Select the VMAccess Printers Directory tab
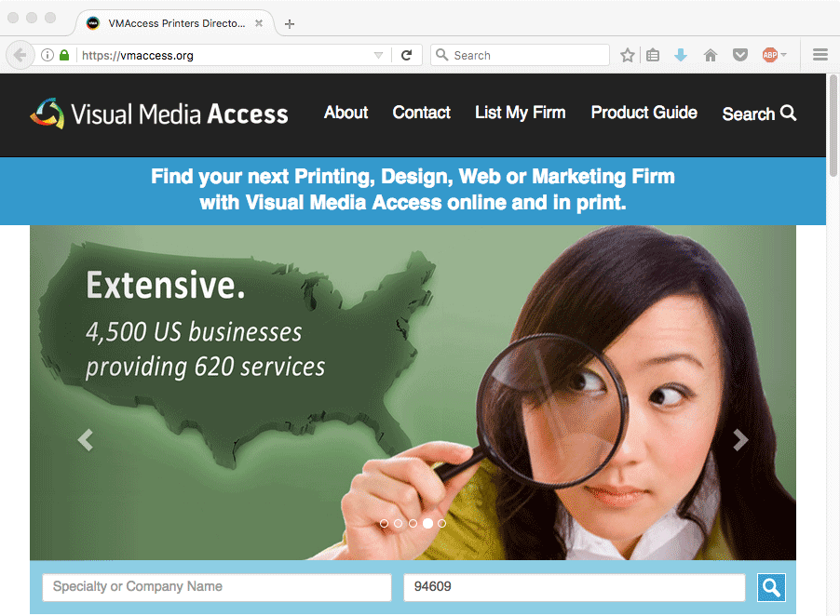Image resolution: width=840 pixels, height=616 pixels. 174,23
